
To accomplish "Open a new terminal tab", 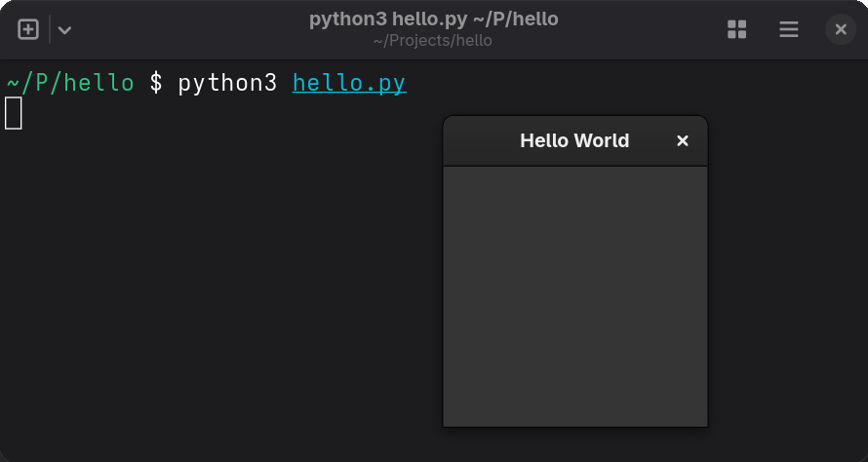I will [28, 29].
